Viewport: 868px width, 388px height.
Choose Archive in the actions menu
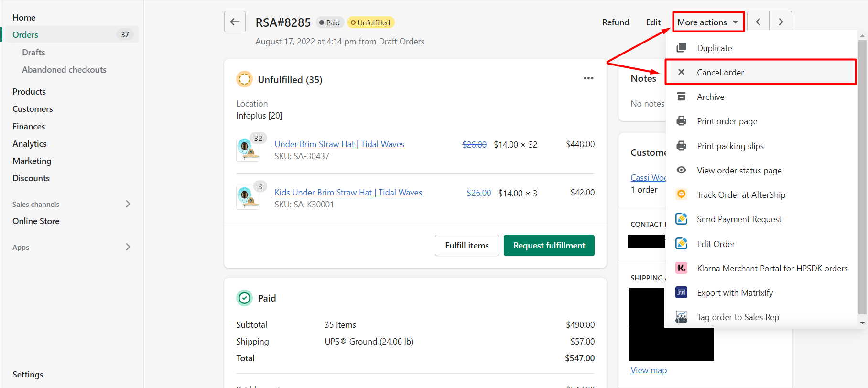coord(710,97)
